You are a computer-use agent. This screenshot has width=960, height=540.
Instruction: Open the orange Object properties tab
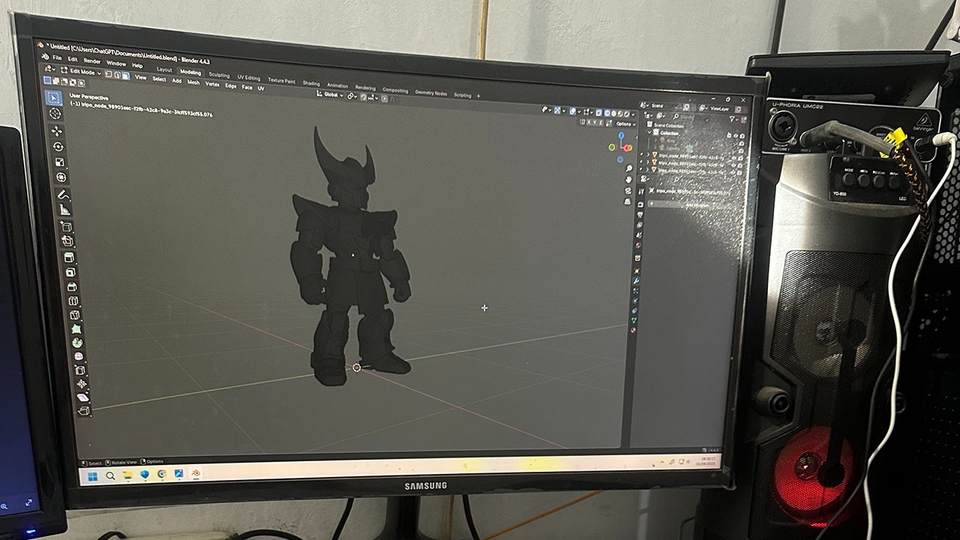[x=637, y=271]
